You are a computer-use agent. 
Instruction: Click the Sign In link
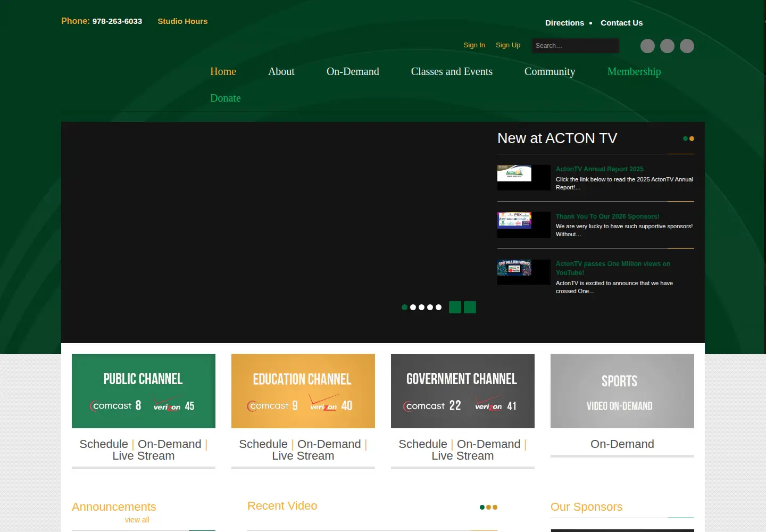coord(474,45)
